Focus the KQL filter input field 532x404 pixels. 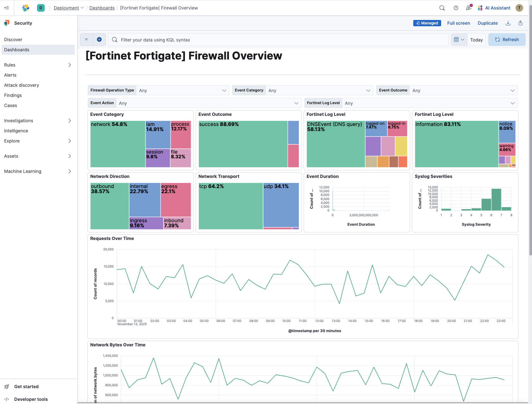point(278,40)
